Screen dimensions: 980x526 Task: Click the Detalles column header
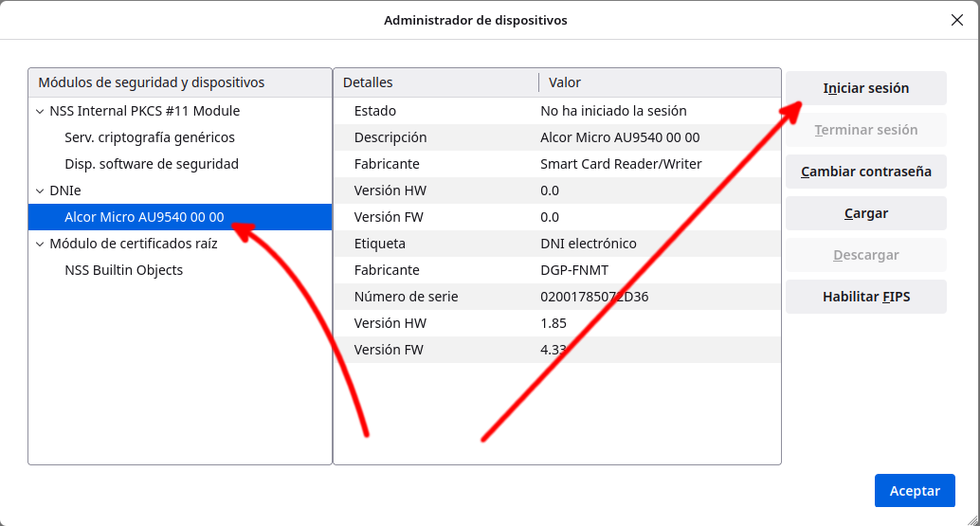[436, 82]
